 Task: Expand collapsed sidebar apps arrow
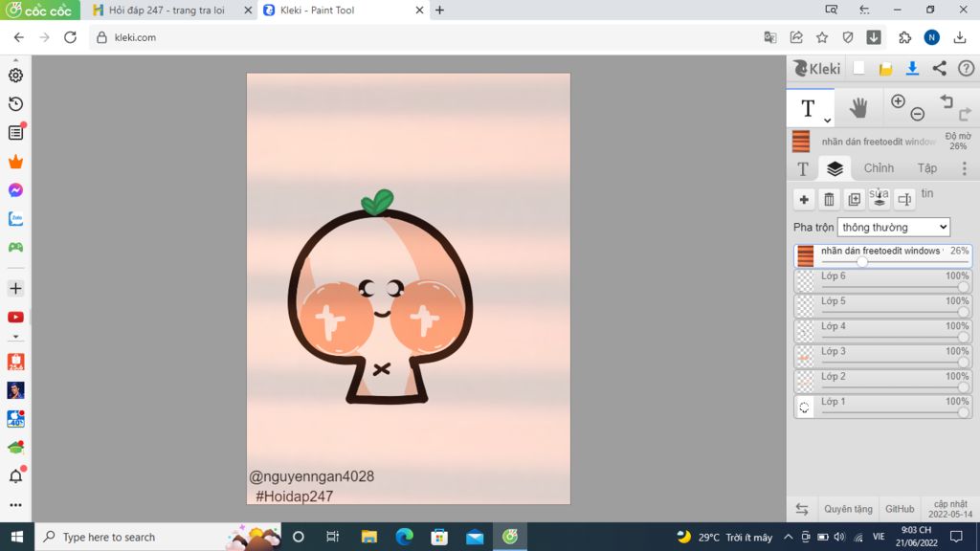(x=15, y=336)
